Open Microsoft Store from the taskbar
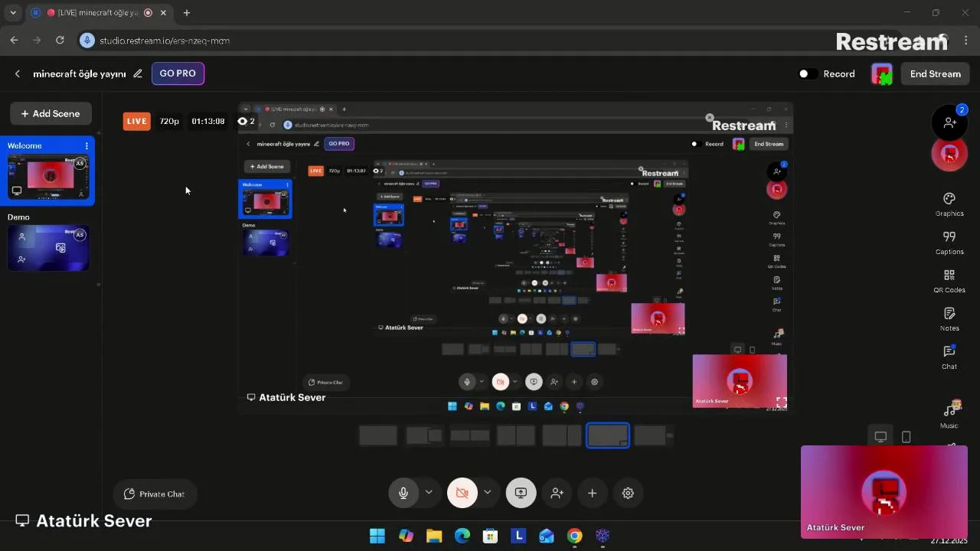 [x=490, y=536]
